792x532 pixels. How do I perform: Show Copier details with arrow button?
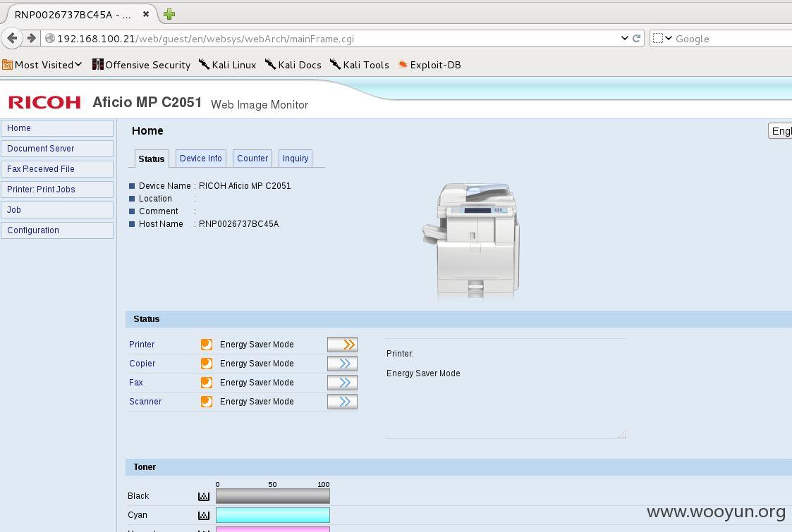[x=343, y=364]
